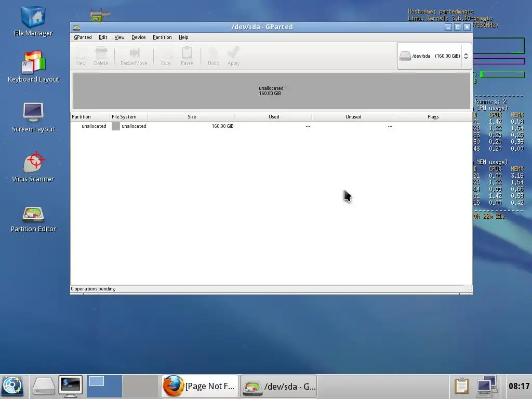Screen dimensions: 532x399
Task: Click the start menu icon in taskbar
Action: 12,386
